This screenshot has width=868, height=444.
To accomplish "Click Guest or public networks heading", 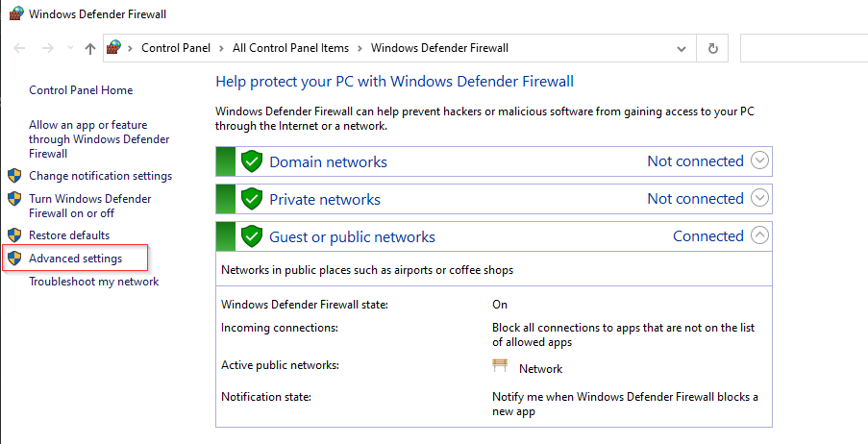I will pyautogui.click(x=352, y=237).
